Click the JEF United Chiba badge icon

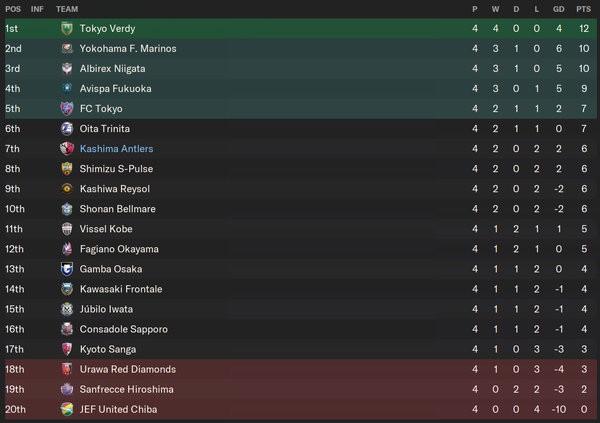point(67,410)
